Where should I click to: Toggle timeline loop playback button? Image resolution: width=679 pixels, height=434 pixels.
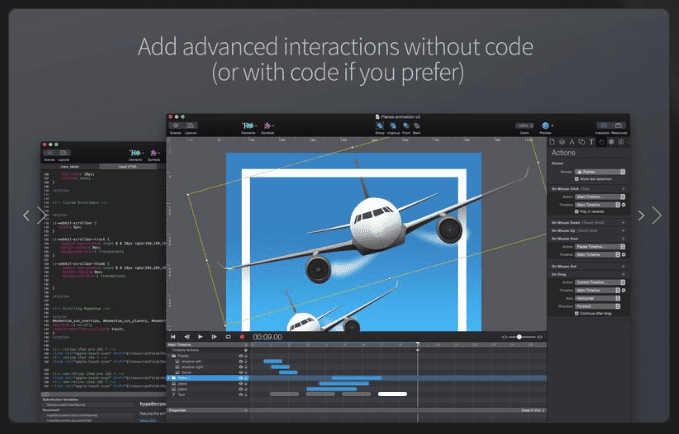(228, 337)
